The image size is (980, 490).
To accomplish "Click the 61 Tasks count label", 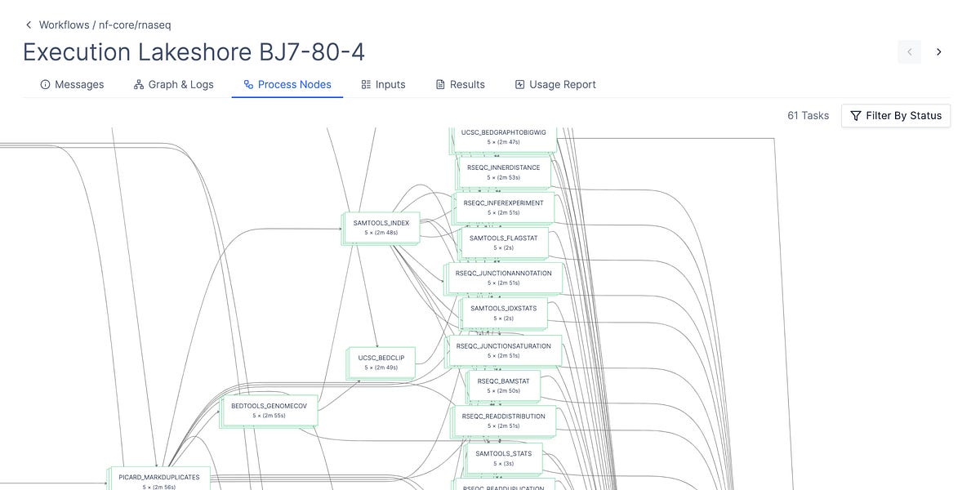I will (x=808, y=115).
